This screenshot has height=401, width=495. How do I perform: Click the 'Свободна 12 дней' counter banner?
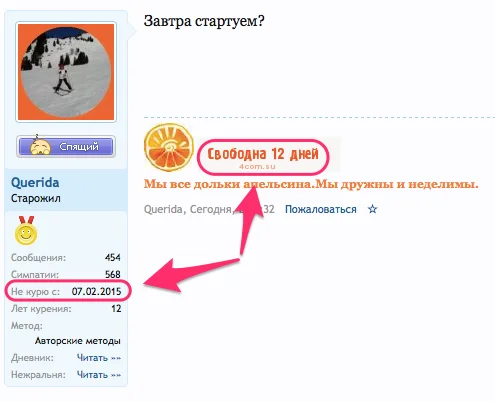pos(263,156)
